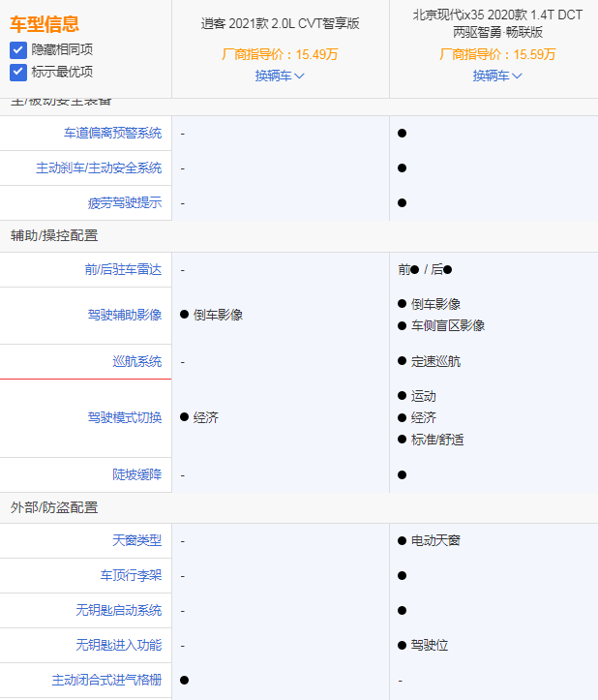Screen dimensions: 598x700
Task: Select 逍客 2021款 2.0L CVT智享版 title
Action: click(281, 23)
